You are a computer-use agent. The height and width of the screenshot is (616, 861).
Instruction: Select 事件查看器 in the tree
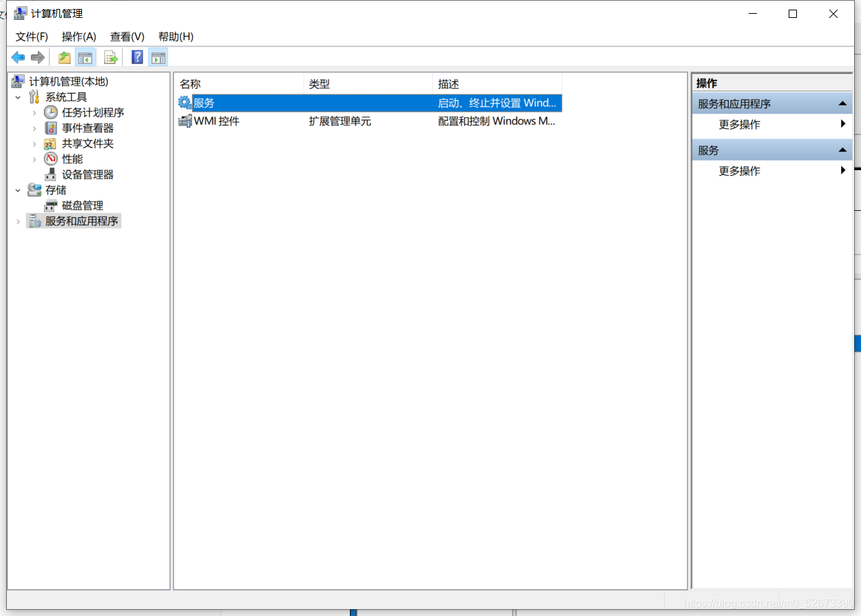87,127
